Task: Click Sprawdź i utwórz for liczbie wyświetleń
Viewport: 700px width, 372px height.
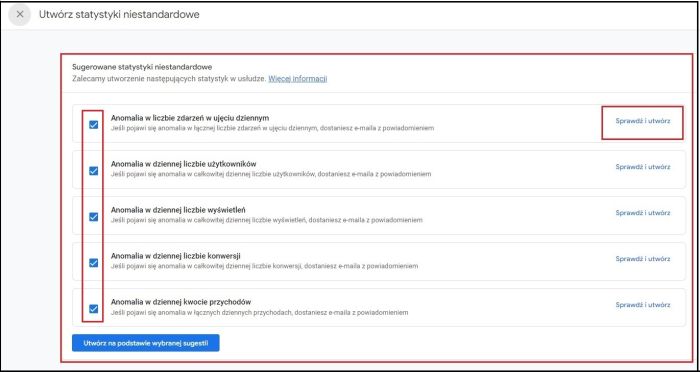Action: coord(642,213)
